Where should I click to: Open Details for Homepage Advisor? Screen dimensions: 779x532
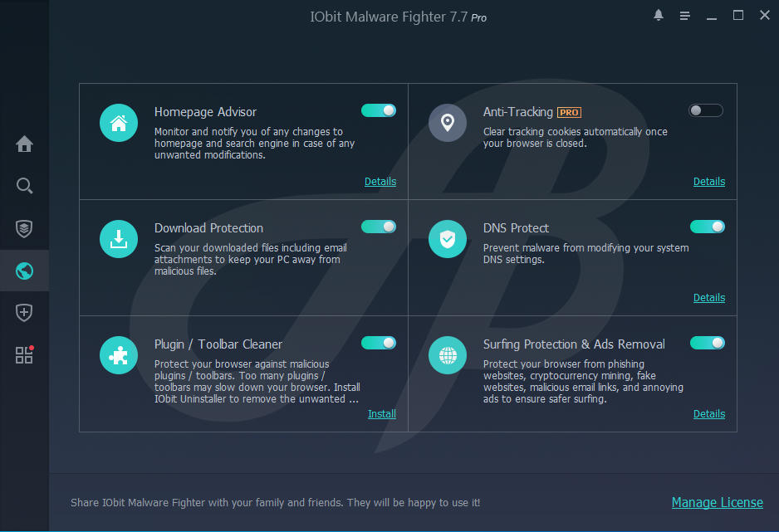point(380,182)
